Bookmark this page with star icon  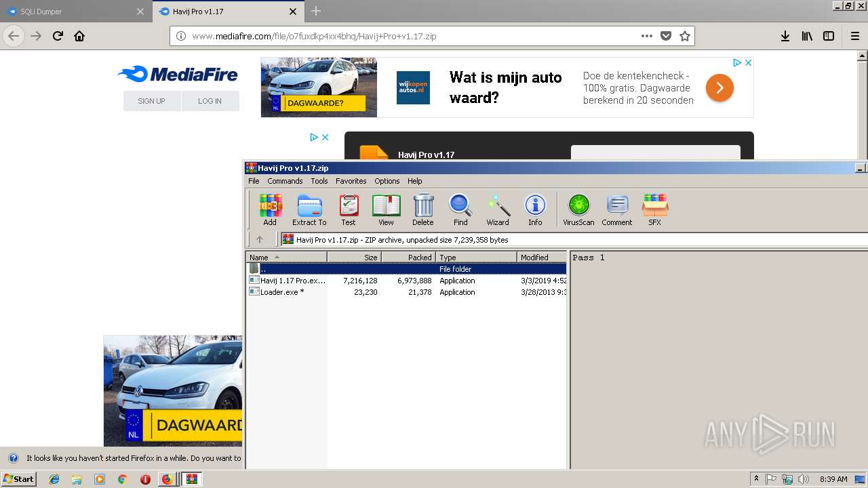coord(685,36)
